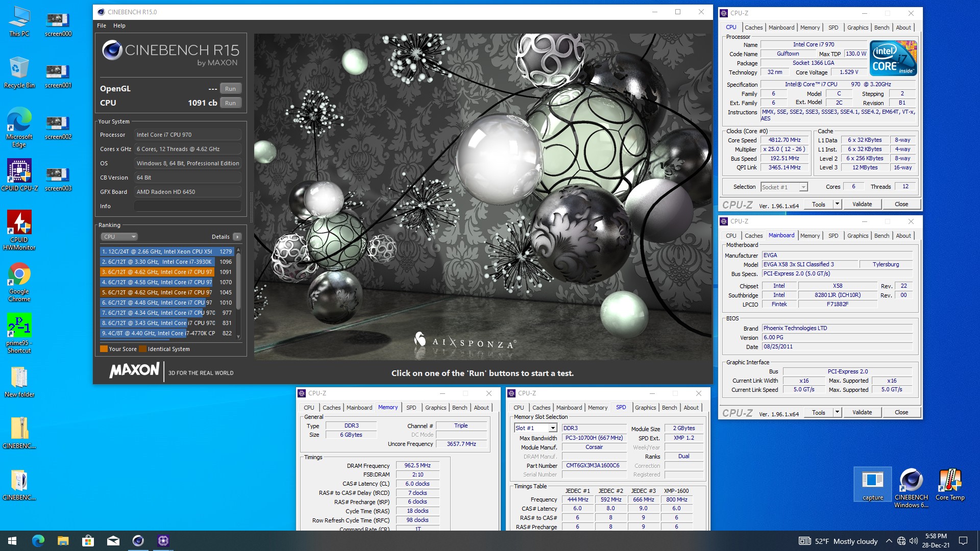Switch to Caches tab in top CPU-Z
This screenshot has height=551, width=980.
tap(753, 28)
